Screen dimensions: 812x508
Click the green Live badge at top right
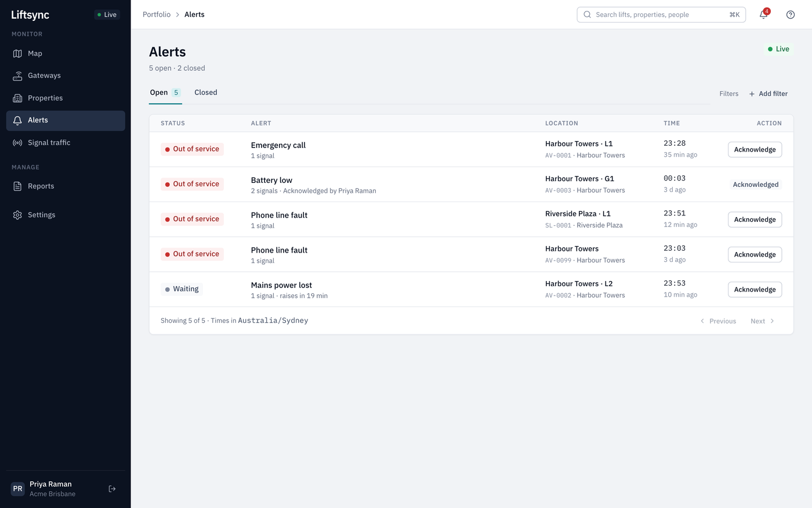point(778,49)
